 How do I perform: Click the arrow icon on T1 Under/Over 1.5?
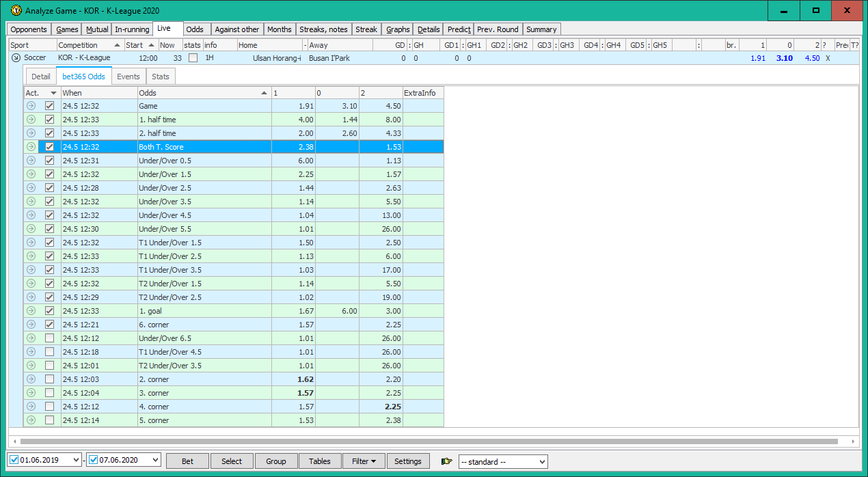(29, 242)
